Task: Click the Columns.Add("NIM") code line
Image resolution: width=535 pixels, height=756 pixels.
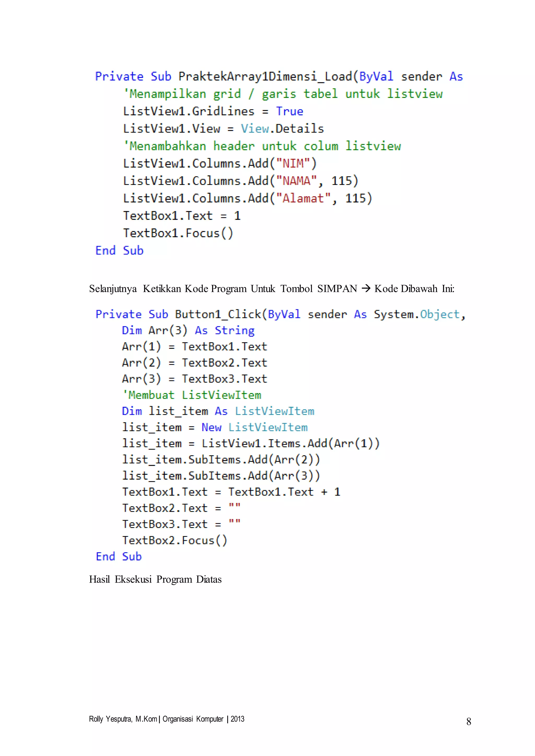Action: (220, 163)
